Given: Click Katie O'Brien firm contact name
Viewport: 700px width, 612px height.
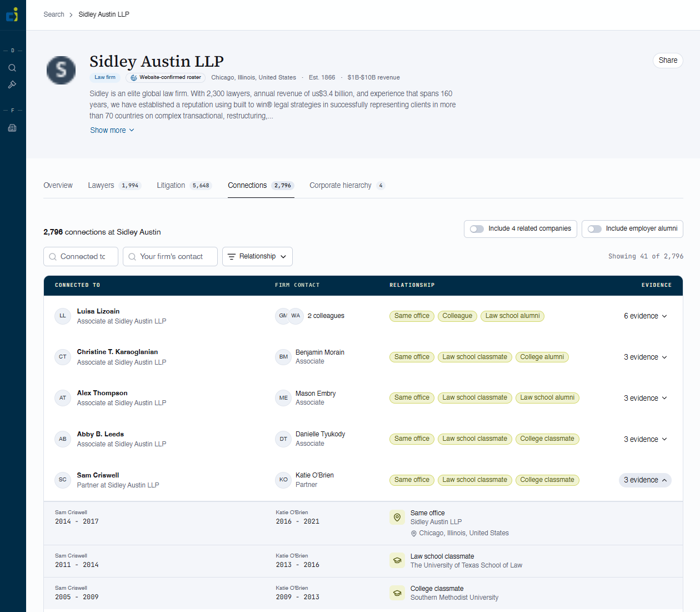Looking at the screenshot, I should pyautogui.click(x=314, y=475).
